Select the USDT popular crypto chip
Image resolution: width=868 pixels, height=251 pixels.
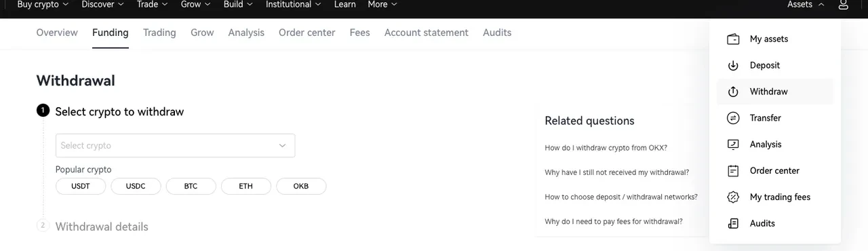coord(81,186)
